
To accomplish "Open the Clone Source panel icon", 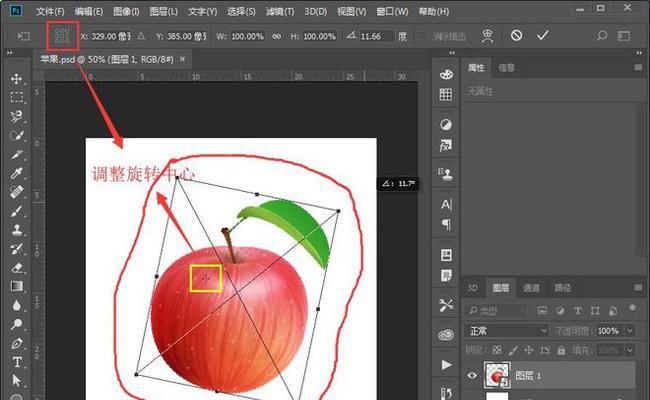I will click(x=446, y=174).
